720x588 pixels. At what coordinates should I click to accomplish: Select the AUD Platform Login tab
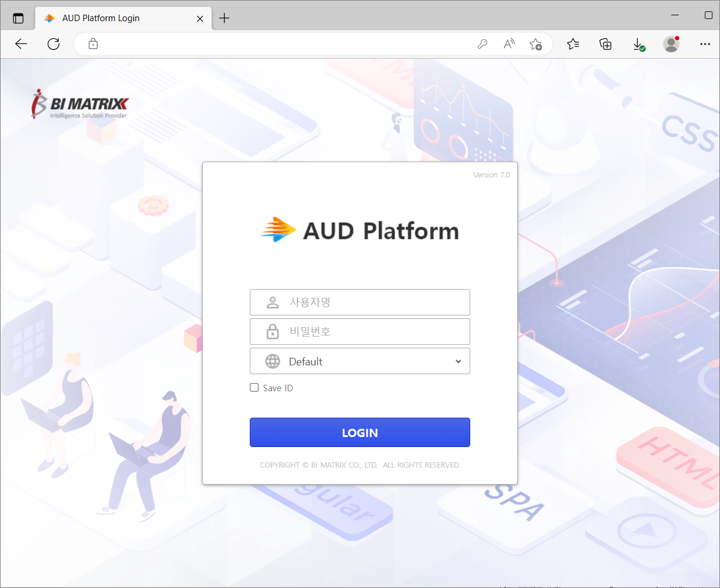click(x=123, y=18)
